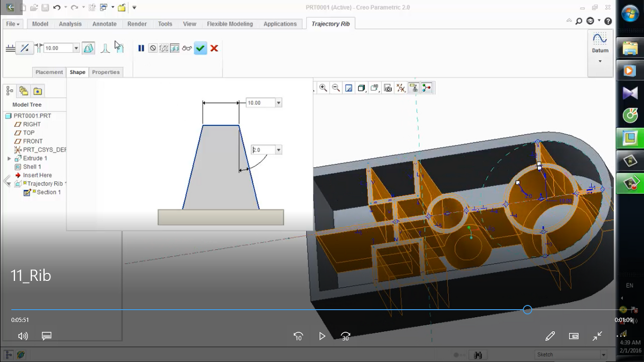This screenshot has width=644, height=362.
Task: Cancel the rib with red X
Action: pos(214,48)
